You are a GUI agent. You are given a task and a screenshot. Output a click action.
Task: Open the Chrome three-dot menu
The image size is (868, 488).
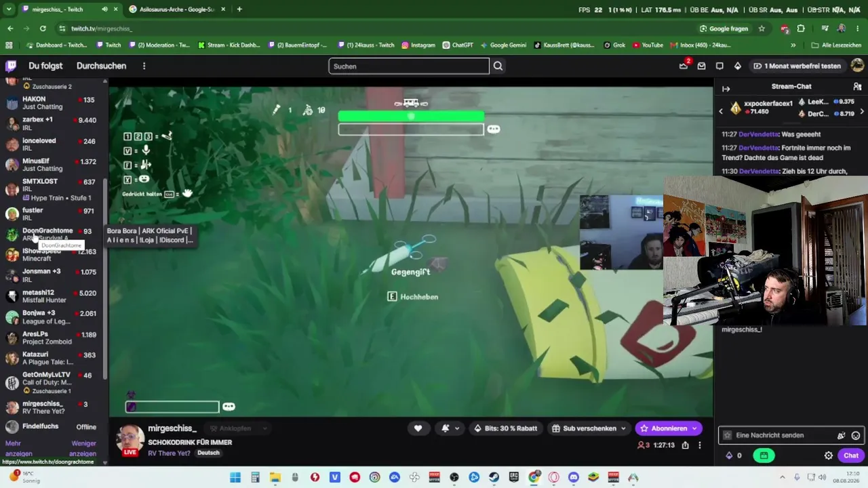tap(858, 28)
